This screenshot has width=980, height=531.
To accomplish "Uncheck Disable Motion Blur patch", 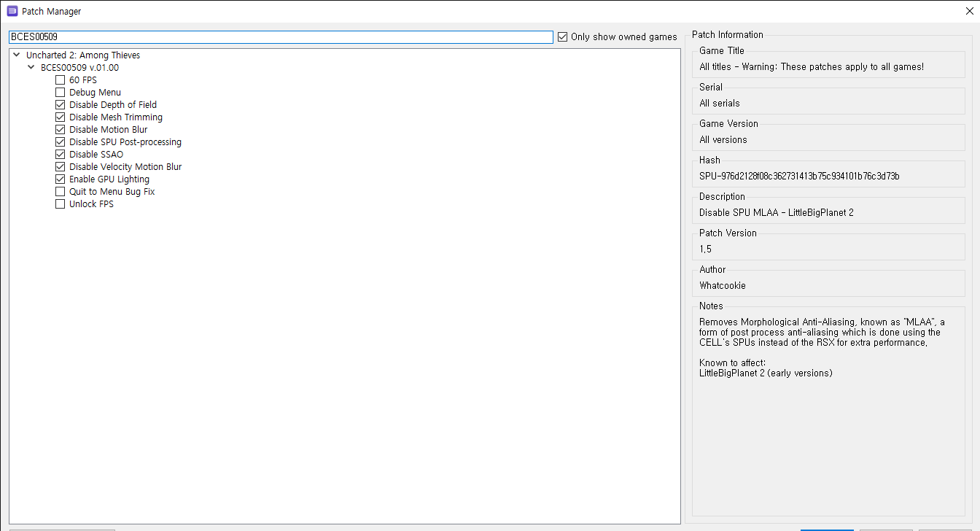I will point(61,130).
